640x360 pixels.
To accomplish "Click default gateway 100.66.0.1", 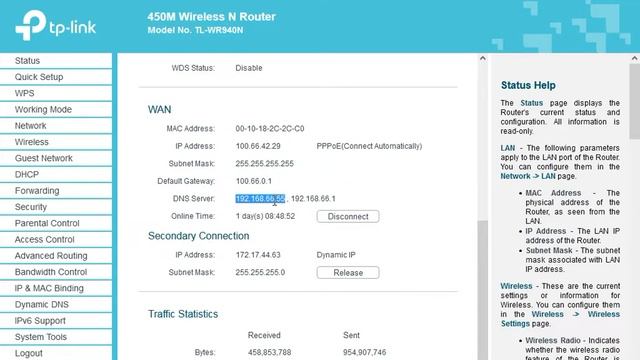I will click(x=253, y=181).
